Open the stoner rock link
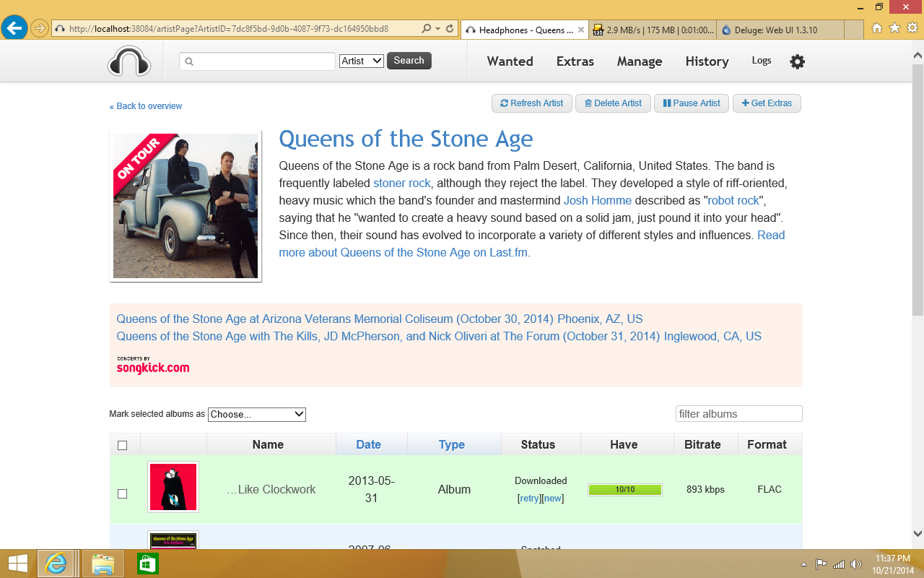This screenshot has height=578, width=924. 402,183
